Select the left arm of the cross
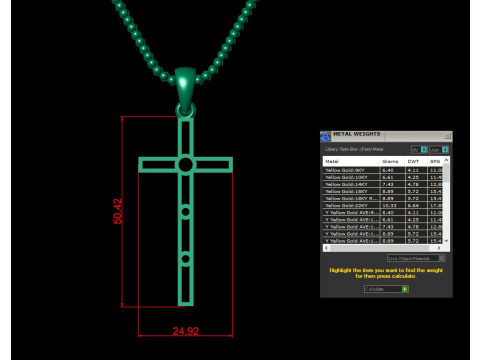The width and height of the screenshot is (480, 360). pos(158,165)
